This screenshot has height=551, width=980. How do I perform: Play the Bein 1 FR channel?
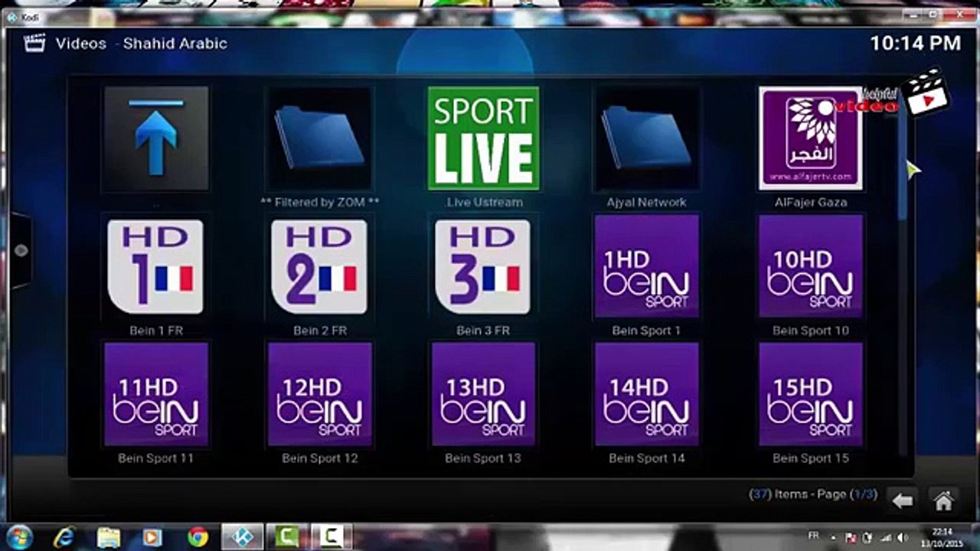tap(156, 266)
